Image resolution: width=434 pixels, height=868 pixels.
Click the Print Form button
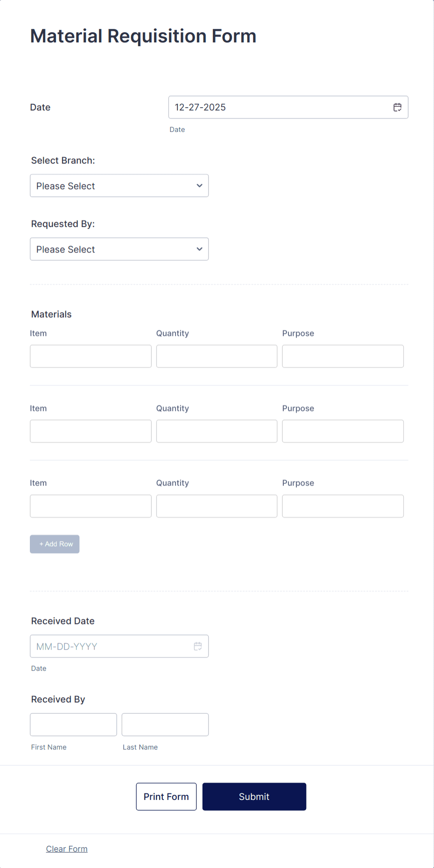coord(166,796)
